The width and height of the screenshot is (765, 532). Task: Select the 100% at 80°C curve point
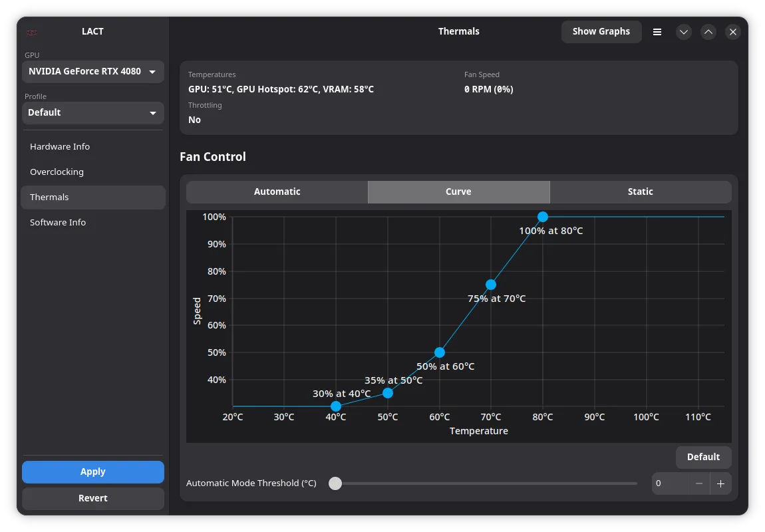pos(543,217)
